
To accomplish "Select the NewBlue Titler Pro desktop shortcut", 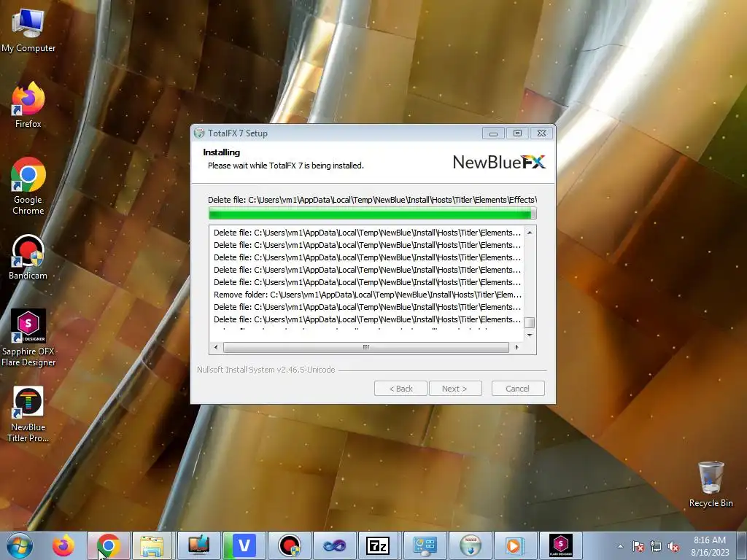I will 28,414.
